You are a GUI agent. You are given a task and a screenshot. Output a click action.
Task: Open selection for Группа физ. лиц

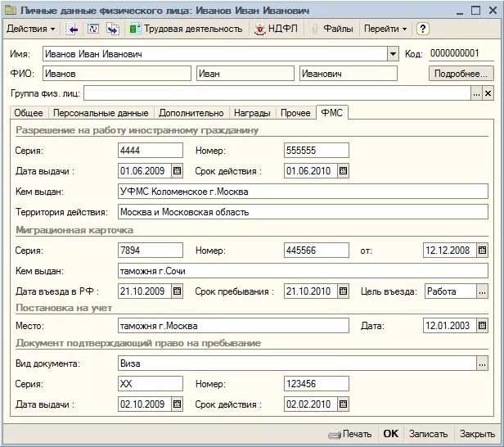click(476, 93)
